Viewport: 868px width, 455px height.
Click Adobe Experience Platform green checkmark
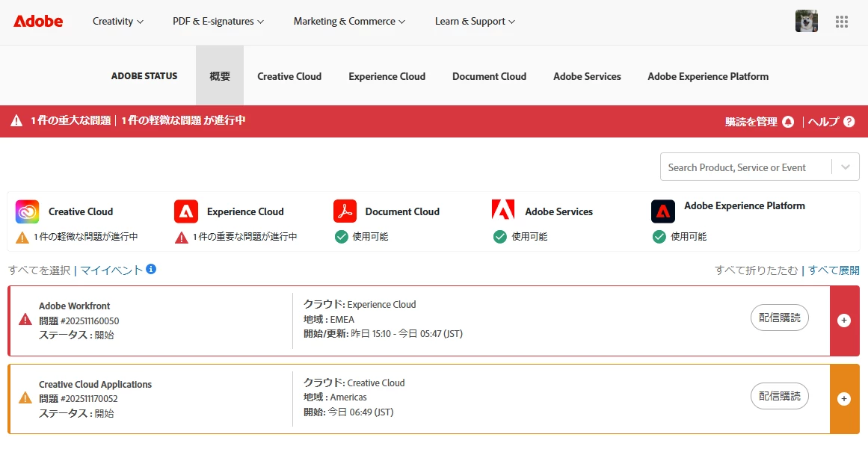[659, 237]
